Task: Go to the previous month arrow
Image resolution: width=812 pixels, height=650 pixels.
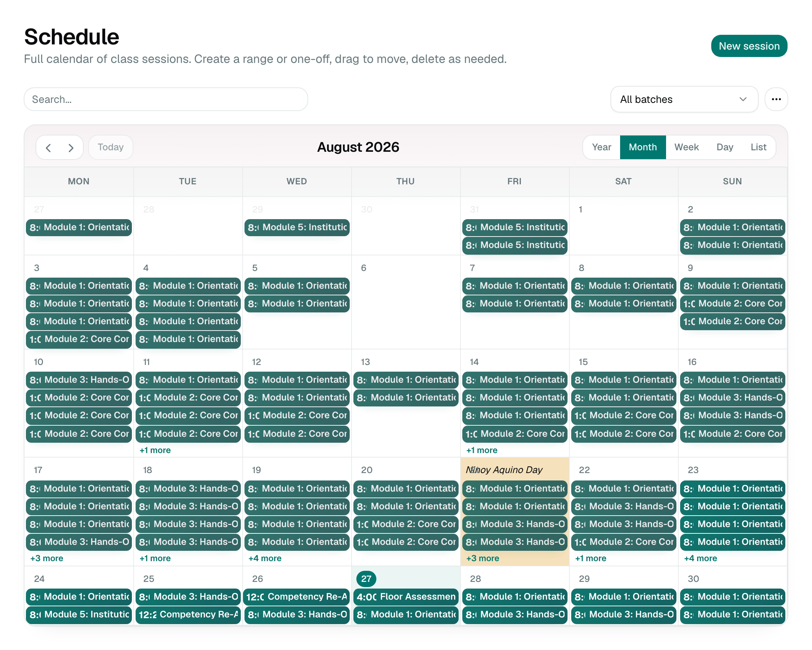Action: (x=48, y=148)
